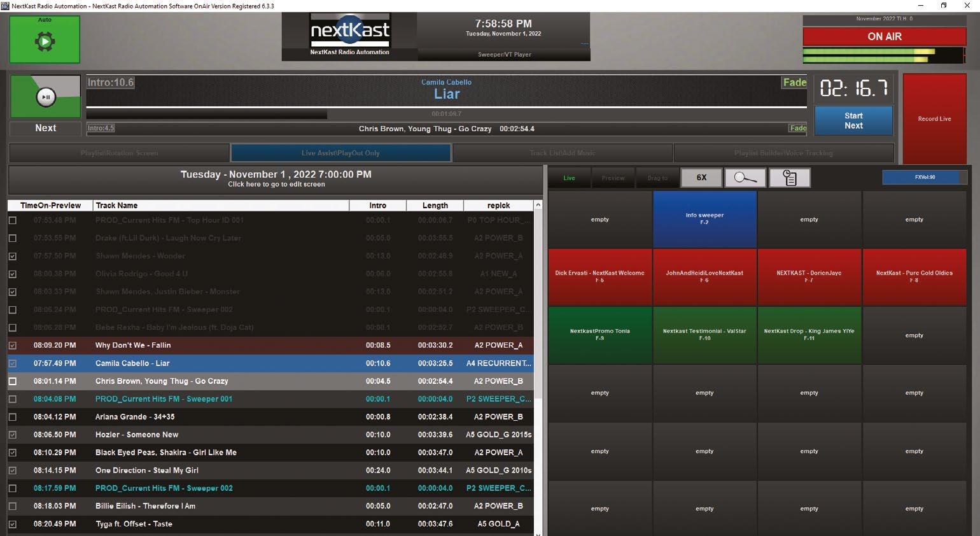
Task: Click the Next button under the play control
Action: coord(46,128)
